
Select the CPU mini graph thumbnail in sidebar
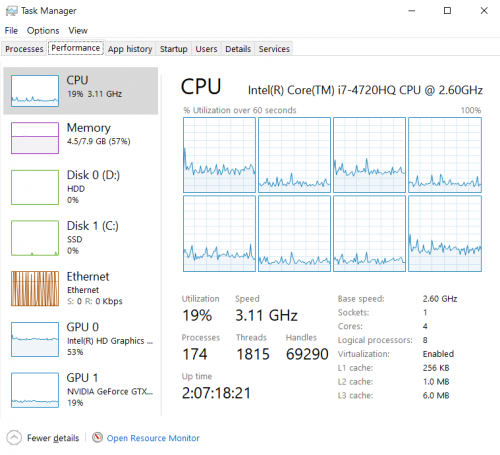[x=35, y=91]
